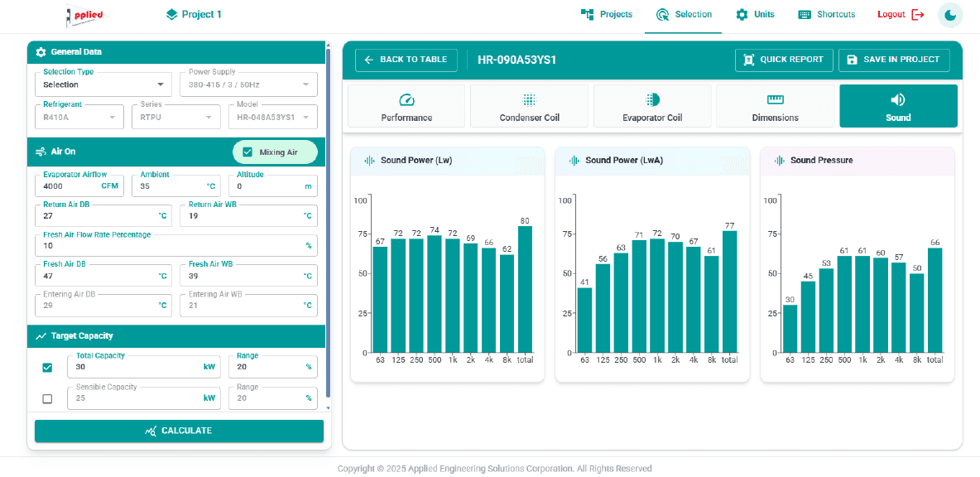The height and width of the screenshot is (477, 980).
Task: Click the Projects hierarchy icon
Action: 587,14
